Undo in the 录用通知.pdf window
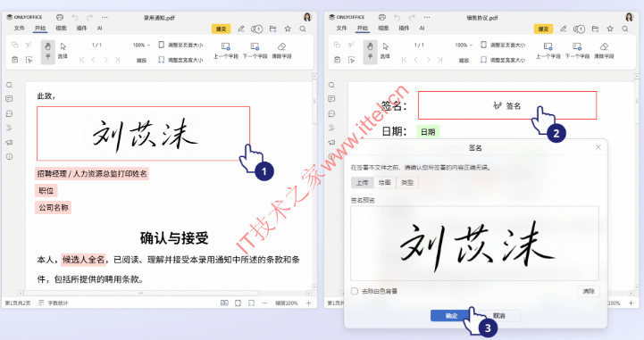Viewport: 644px width, 340px height. click(75, 17)
